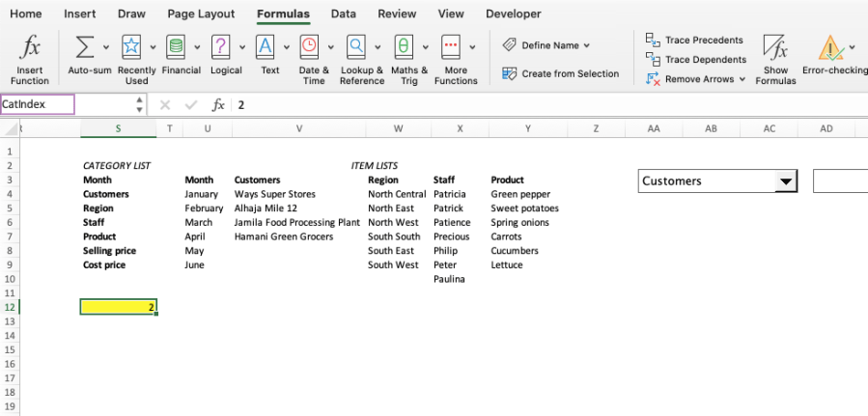Screen dimensions: 868x416
Task: Switch to the Data tab
Action: click(343, 14)
